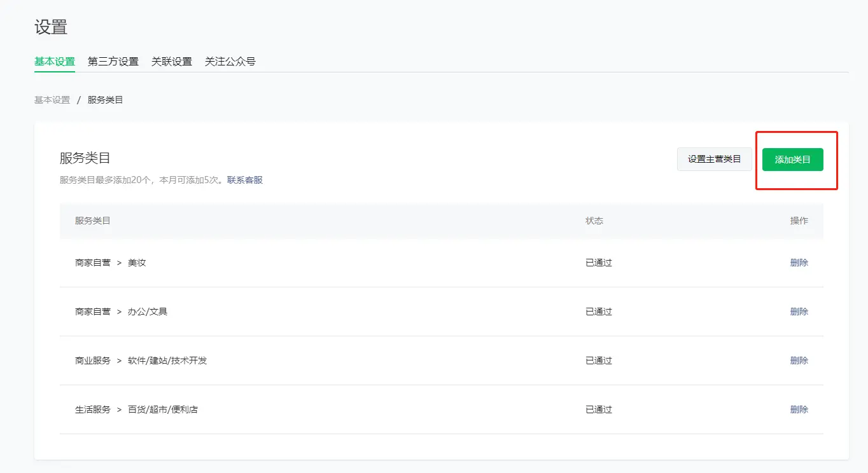Click the 生活服务 > 百货/超市/便利店 entry

point(136,409)
